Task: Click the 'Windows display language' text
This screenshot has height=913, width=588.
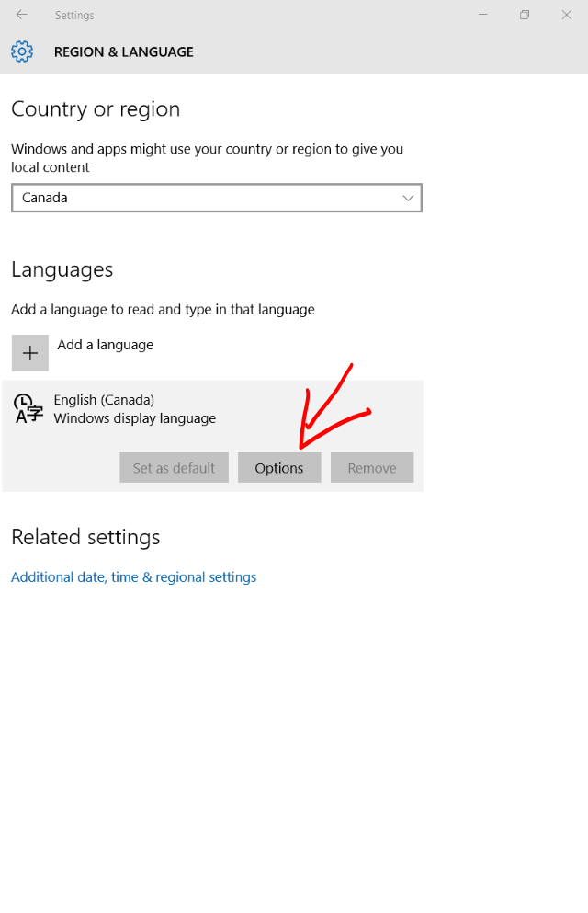Action: 135,418
